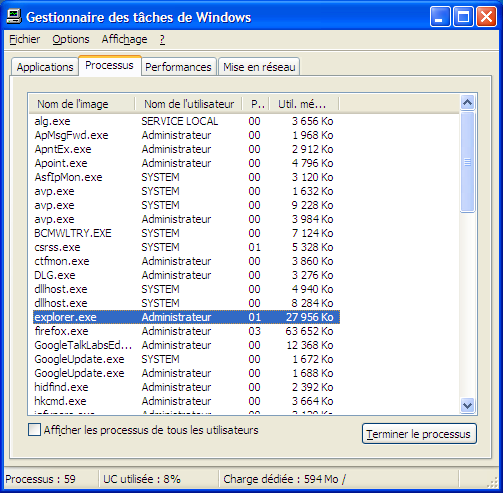The image size is (503, 493).
Task: Sort by Nom de l'image column
Action: click(x=82, y=104)
